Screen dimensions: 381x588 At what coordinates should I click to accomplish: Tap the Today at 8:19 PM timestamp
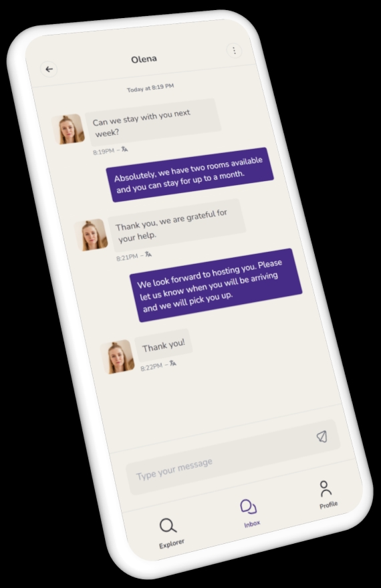(x=150, y=88)
